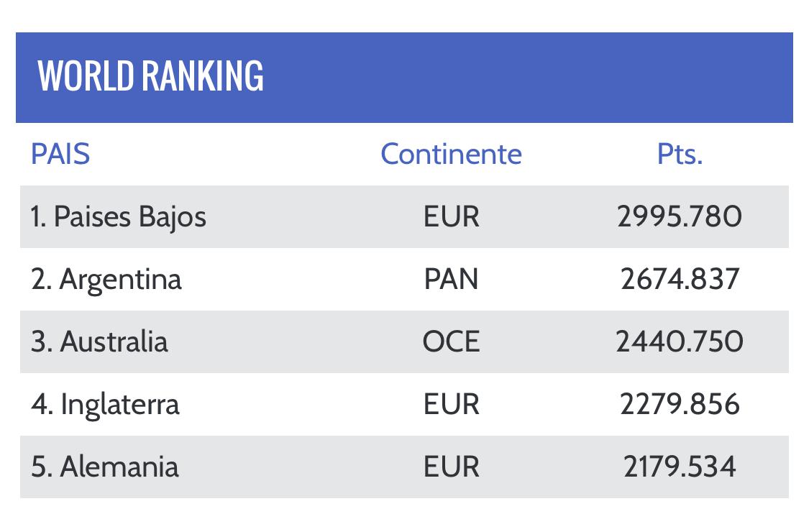Choose the Alemania country entry

[105, 467]
